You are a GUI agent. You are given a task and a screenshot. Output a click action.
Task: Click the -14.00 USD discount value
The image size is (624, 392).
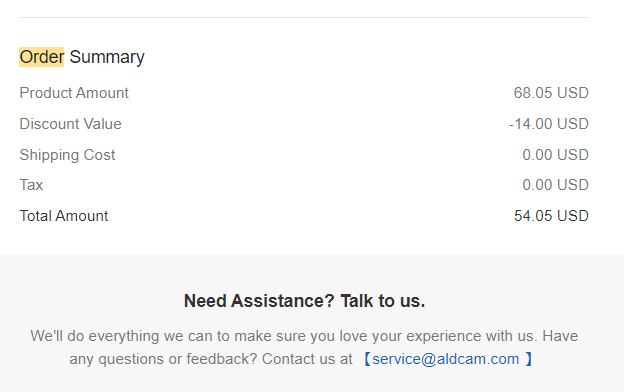pyautogui.click(x=548, y=124)
